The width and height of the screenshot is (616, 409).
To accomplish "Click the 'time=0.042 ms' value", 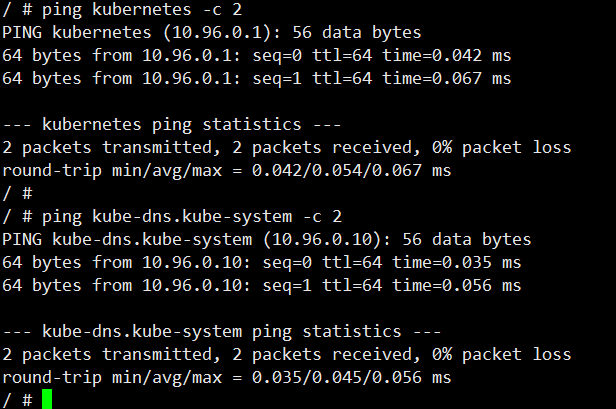I will click(447, 55).
